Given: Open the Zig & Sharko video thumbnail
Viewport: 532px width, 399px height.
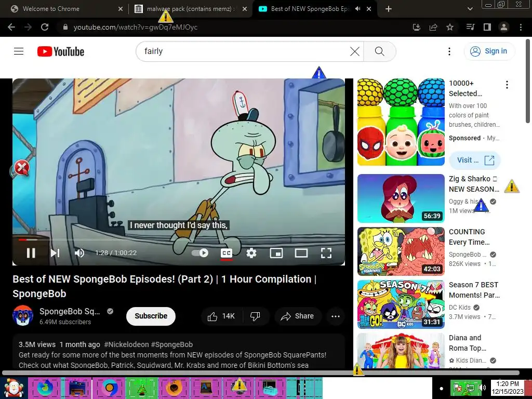Looking at the screenshot, I should pos(401,198).
